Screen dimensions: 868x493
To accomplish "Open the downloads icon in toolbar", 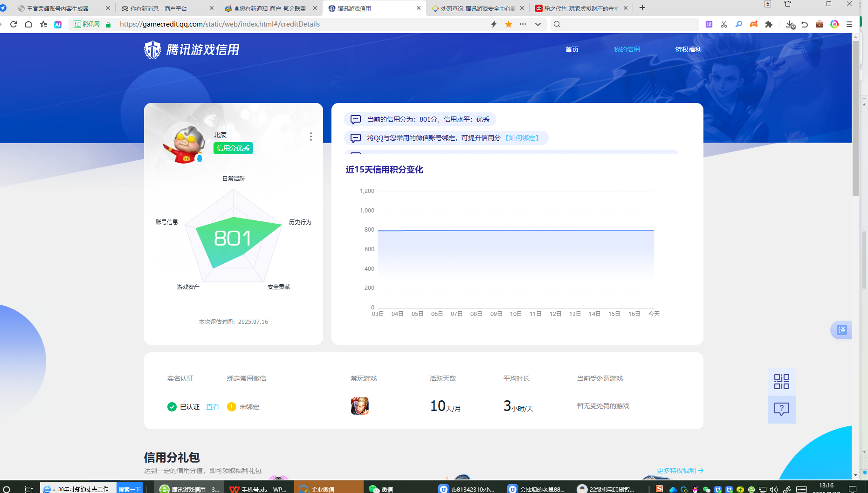I will click(x=790, y=24).
